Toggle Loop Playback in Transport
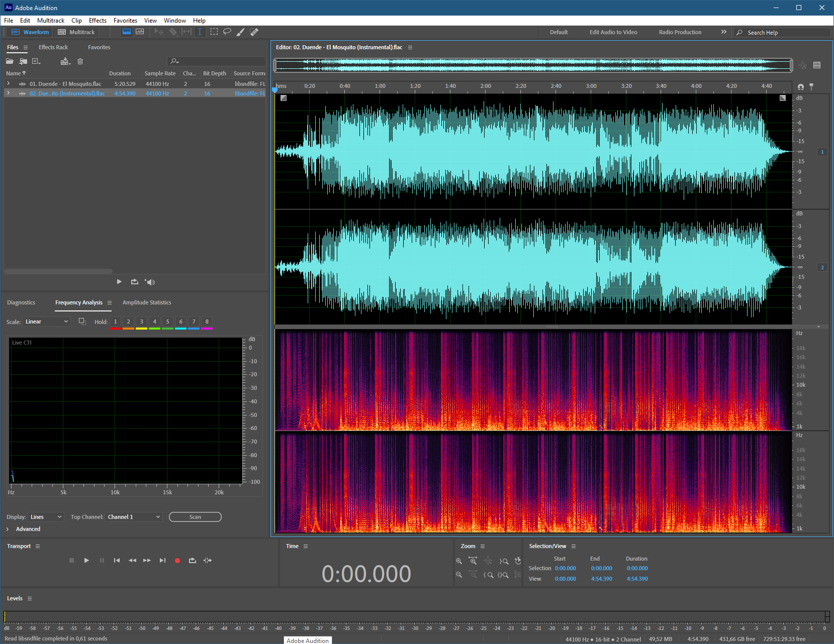This screenshot has width=834, height=644. [x=193, y=560]
